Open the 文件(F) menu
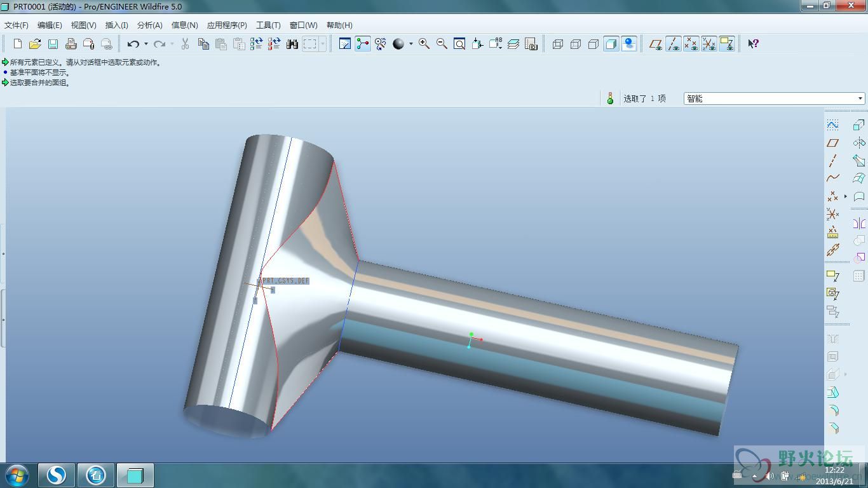The width and height of the screenshot is (868, 488). [x=17, y=25]
